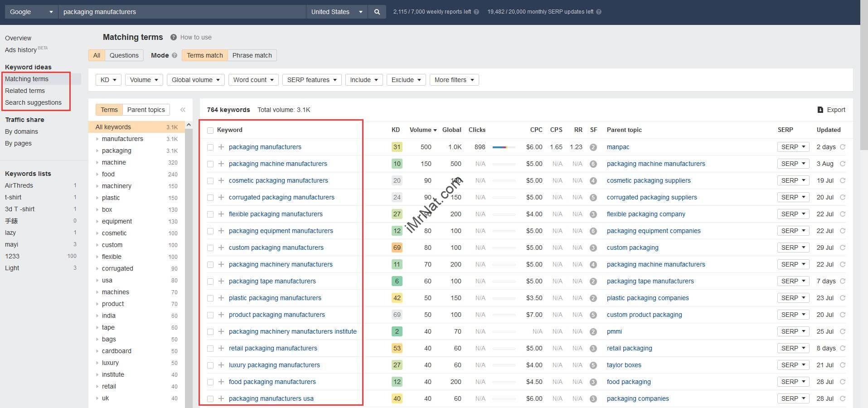Open Search suggestions in sidebar
The width and height of the screenshot is (868, 408).
pos(33,102)
